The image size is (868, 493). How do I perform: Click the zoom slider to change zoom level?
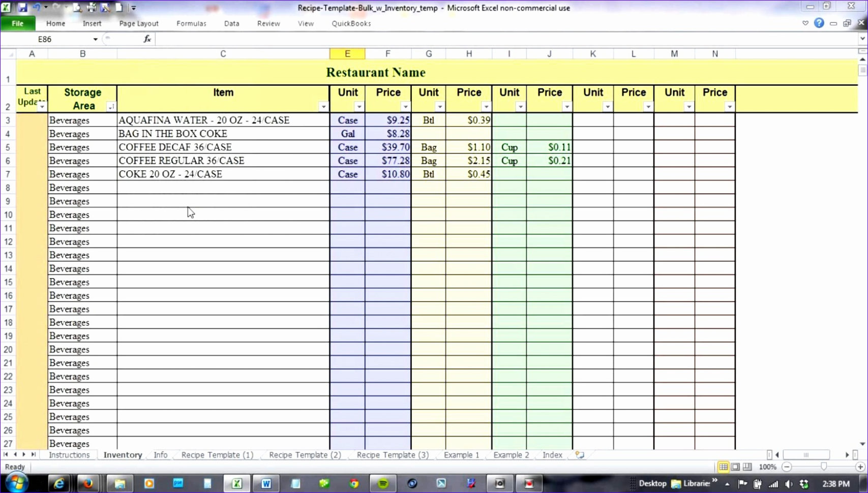823,467
